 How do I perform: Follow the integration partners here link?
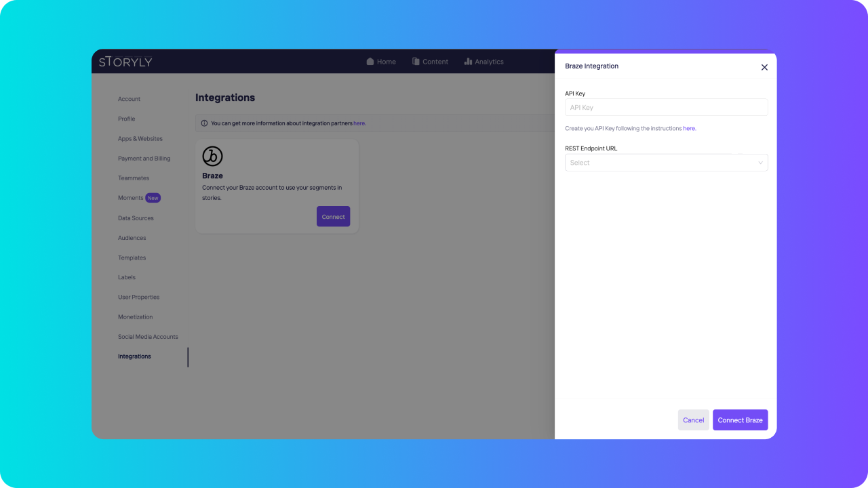click(x=359, y=123)
